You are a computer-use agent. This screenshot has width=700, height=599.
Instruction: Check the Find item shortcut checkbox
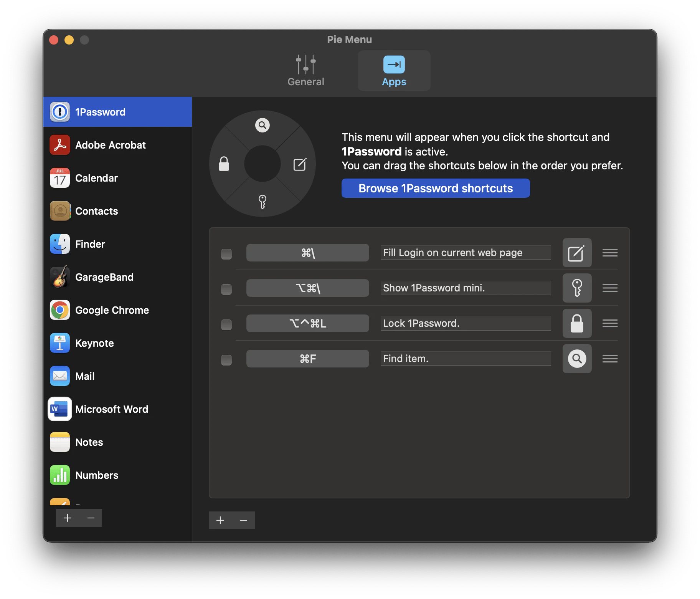pyautogui.click(x=226, y=360)
